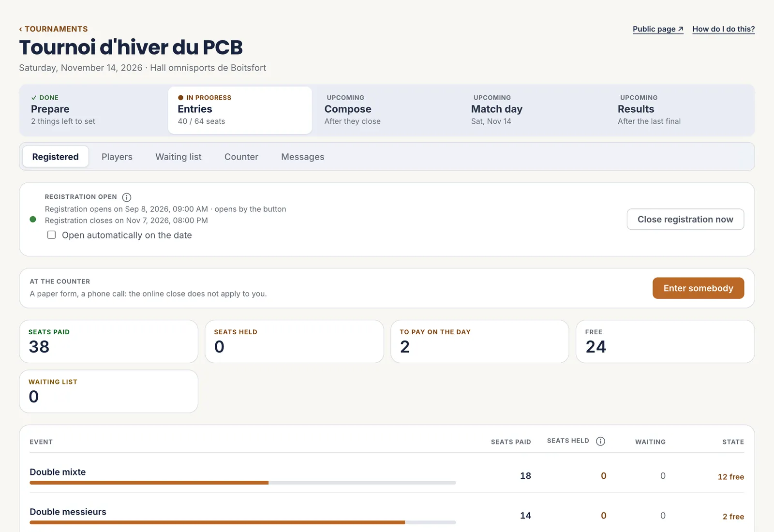The image size is (774, 532).
Task: Click the info icon beside Registration Open
Action: (x=127, y=197)
